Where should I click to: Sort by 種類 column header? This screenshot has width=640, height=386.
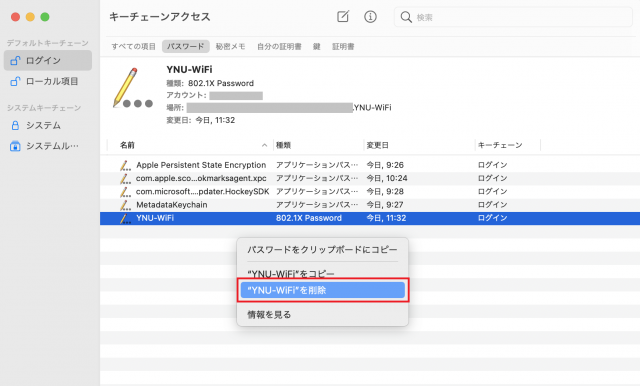tap(283, 145)
